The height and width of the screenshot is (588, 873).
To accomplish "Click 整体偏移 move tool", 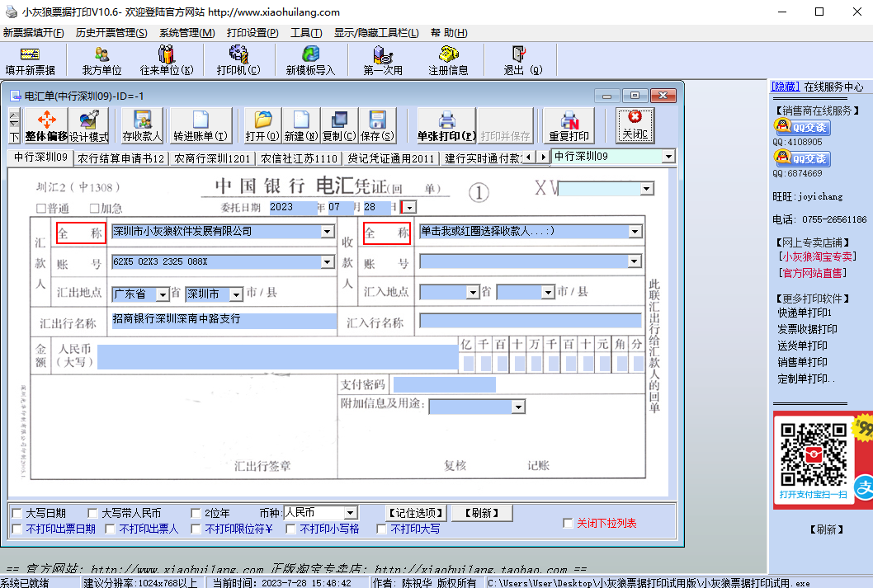I will tap(45, 125).
